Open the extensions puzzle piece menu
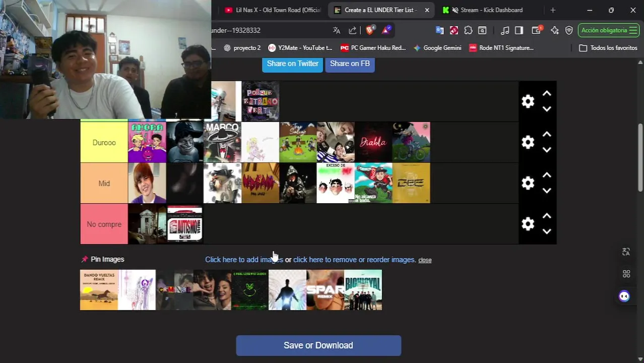Image resolution: width=644 pixels, height=363 pixels. tap(468, 30)
